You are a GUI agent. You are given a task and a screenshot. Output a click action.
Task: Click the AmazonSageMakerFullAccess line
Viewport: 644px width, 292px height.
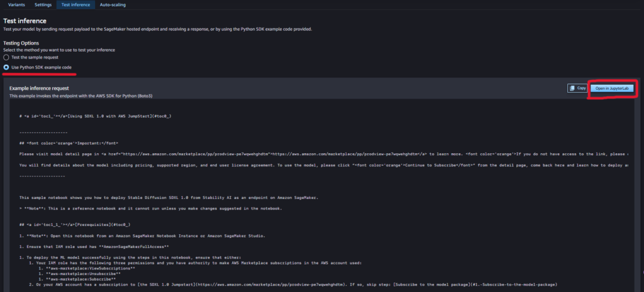[x=94, y=247]
